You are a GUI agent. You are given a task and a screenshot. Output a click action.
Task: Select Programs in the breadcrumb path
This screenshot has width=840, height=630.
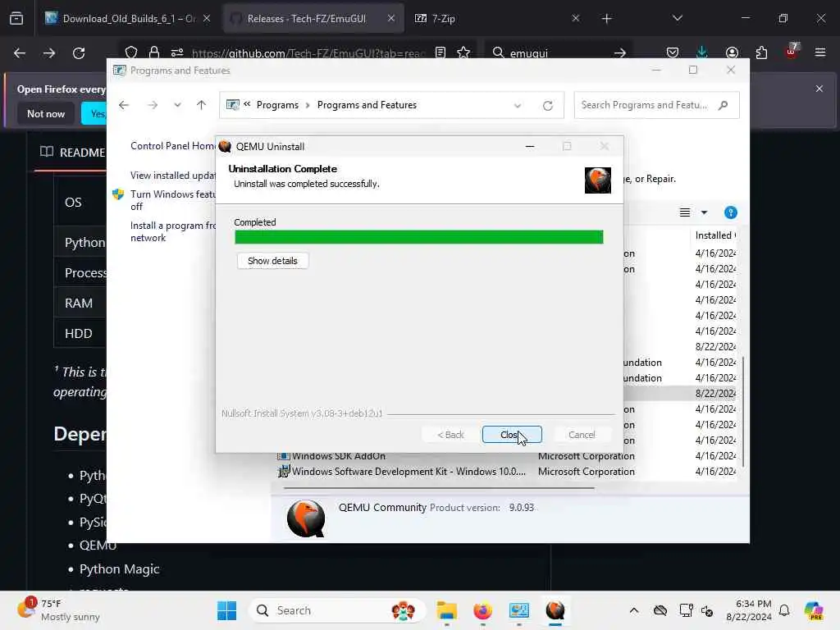277,105
